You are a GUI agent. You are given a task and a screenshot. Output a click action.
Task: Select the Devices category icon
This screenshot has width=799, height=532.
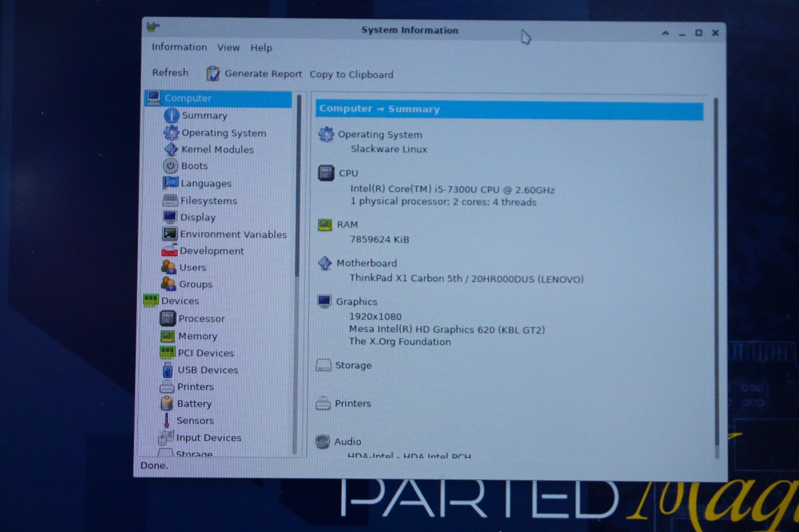click(x=151, y=300)
